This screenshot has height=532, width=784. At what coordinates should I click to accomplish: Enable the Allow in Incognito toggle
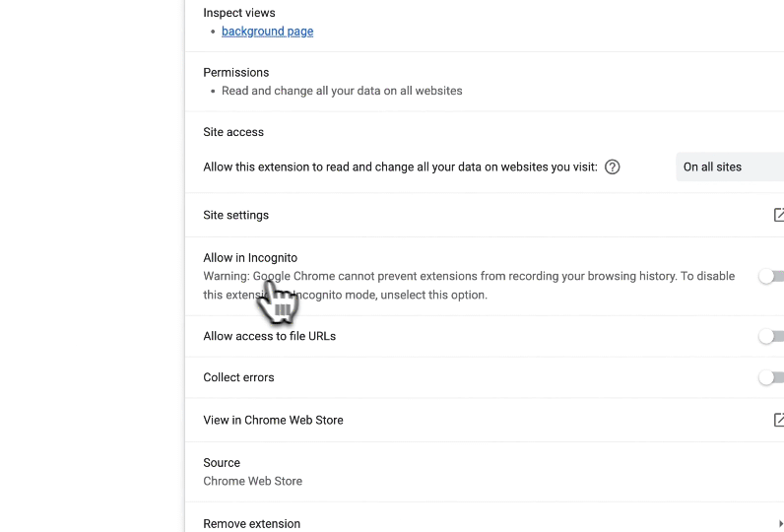click(x=771, y=277)
